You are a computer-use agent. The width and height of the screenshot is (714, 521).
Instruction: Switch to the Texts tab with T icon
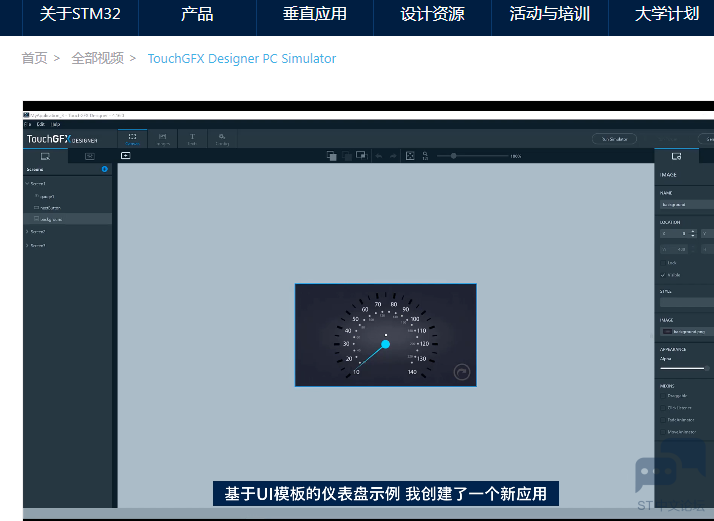[x=192, y=139]
